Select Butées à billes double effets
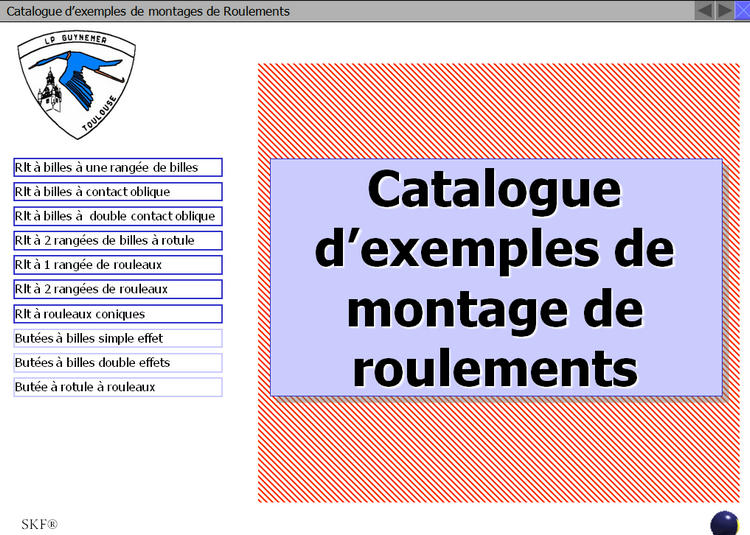Image resolution: width=750 pixels, height=535 pixels. point(118,362)
